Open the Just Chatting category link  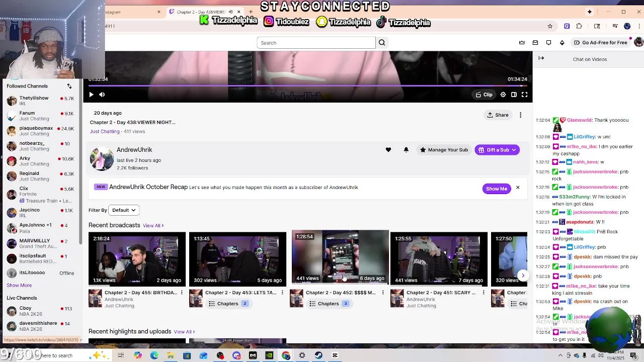pyautogui.click(x=105, y=132)
